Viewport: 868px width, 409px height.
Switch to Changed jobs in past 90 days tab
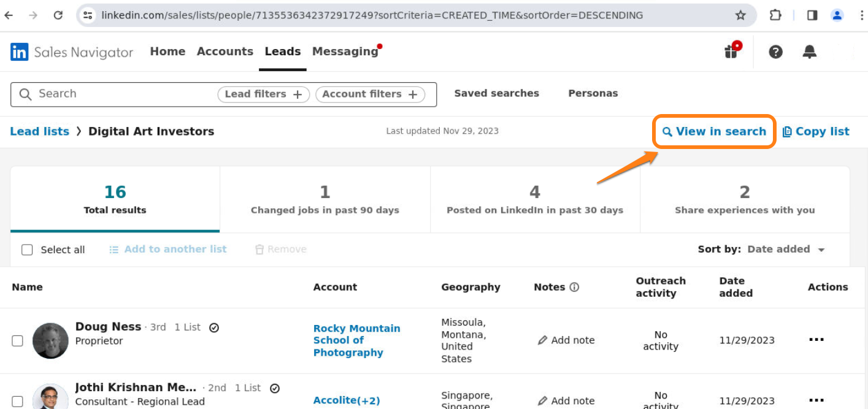[x=325, y=200]
